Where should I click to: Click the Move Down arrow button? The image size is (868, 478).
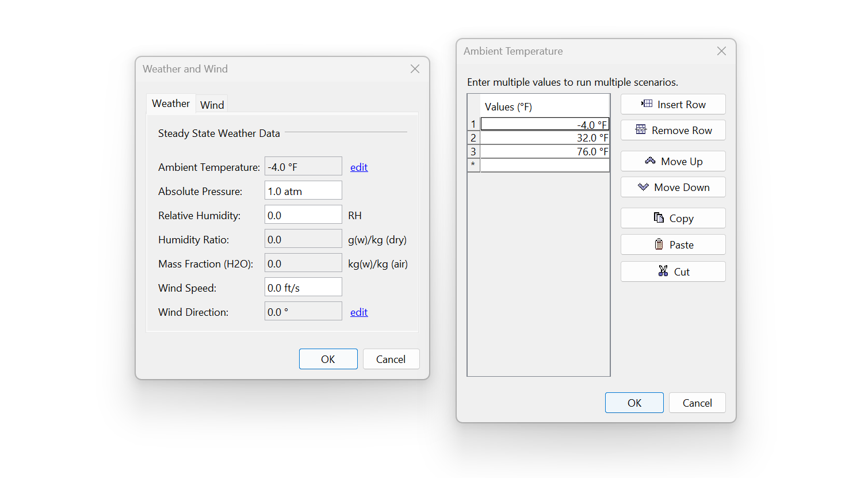[672, 188]
